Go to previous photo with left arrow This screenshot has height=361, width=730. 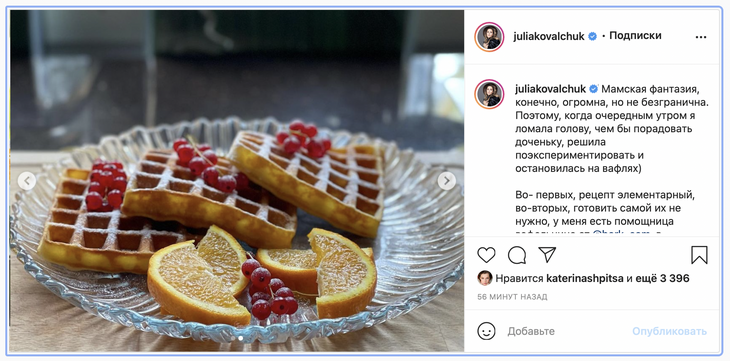(27, 180)
